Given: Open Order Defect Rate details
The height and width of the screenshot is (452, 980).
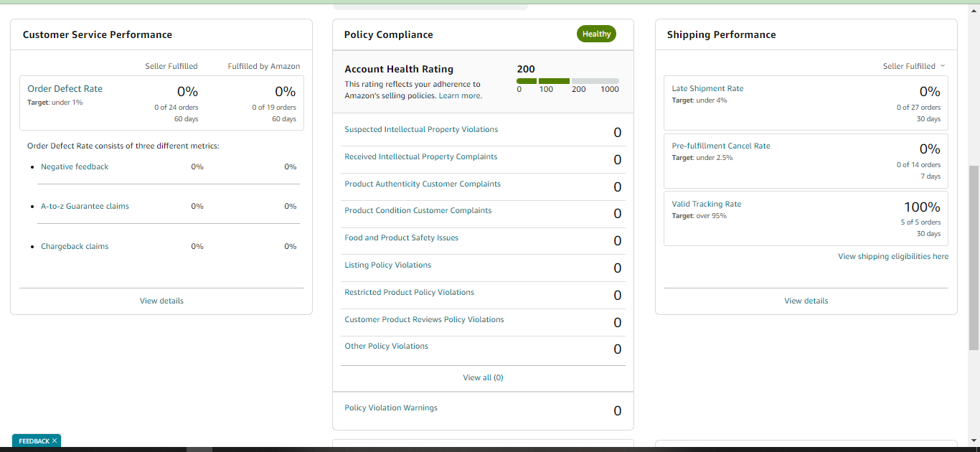Looking at the screenshot, I should pyautogui.click(x=65, y=89).
